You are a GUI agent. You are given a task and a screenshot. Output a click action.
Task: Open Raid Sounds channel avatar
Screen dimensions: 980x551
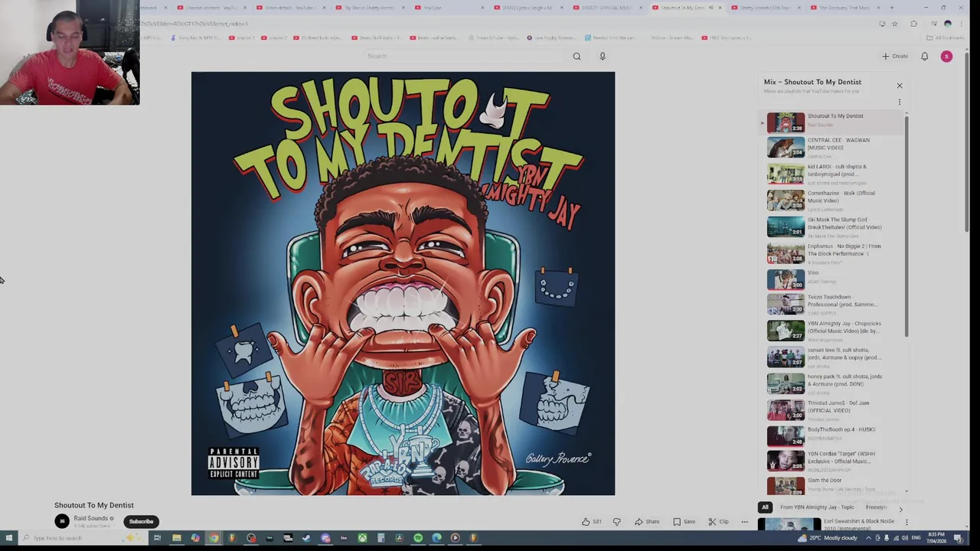(62, 521)
